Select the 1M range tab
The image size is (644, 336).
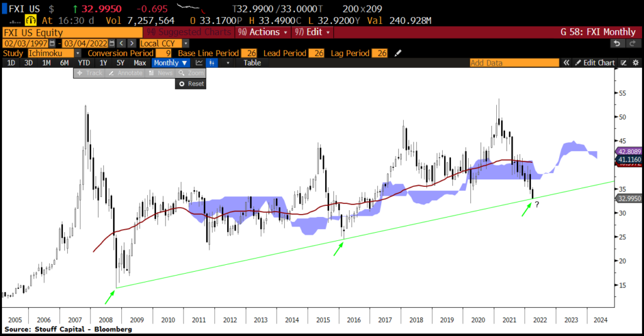point(47,63)
